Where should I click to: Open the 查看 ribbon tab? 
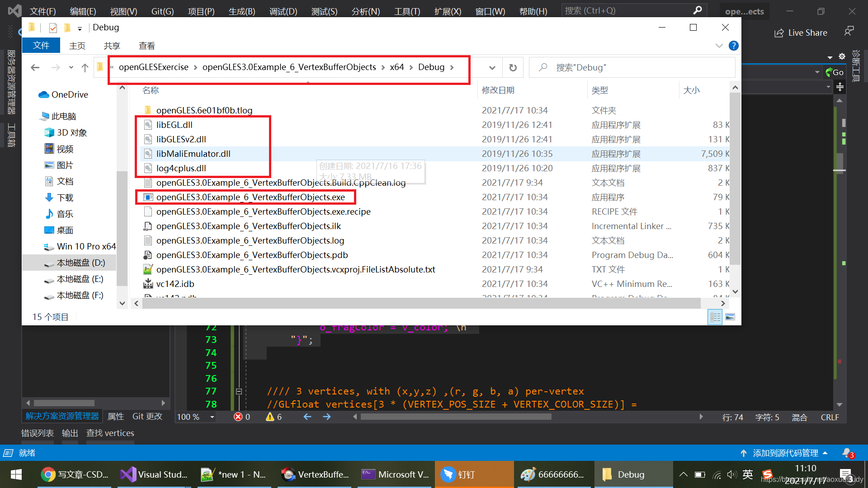tap(146, 46)
